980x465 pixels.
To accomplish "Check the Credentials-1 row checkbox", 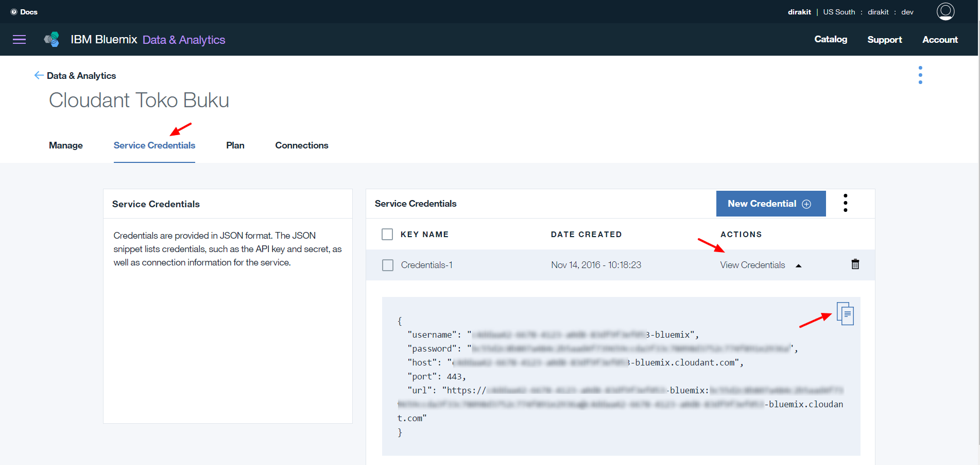I will click(388, 265).
